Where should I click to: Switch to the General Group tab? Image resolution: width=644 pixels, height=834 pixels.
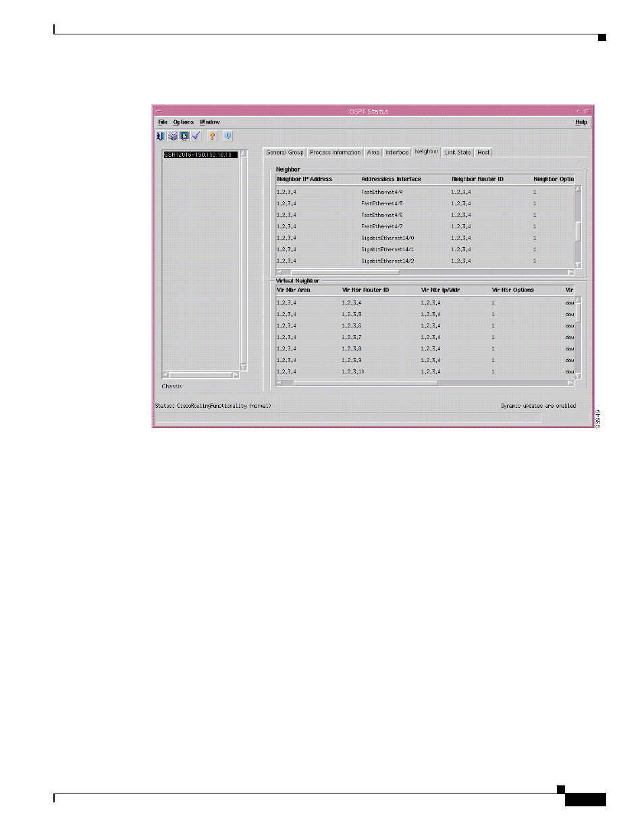[285, 153]
